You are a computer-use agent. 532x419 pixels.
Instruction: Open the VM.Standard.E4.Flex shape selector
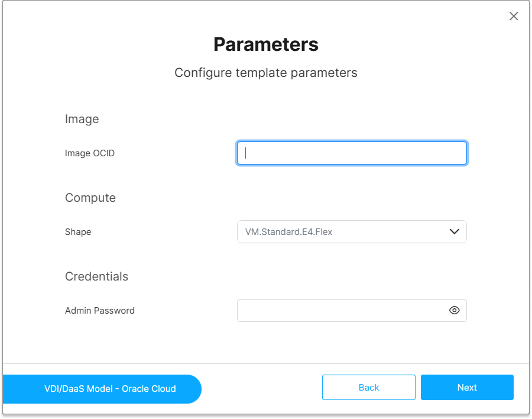click(x=352, y=232)
